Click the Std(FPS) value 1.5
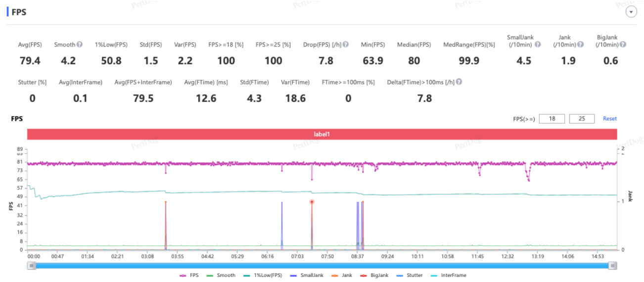The height and width of the screenshot is (282, 644). (x=151, y=61)
